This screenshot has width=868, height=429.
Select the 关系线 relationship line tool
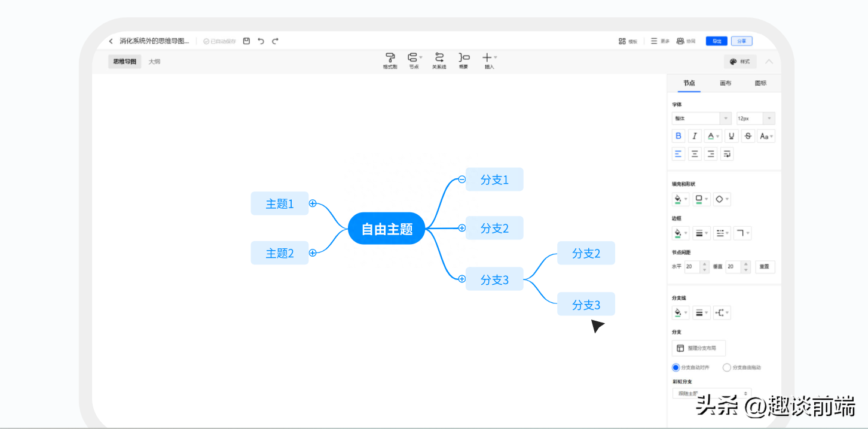pyautogui.click(x=439, y=61)
